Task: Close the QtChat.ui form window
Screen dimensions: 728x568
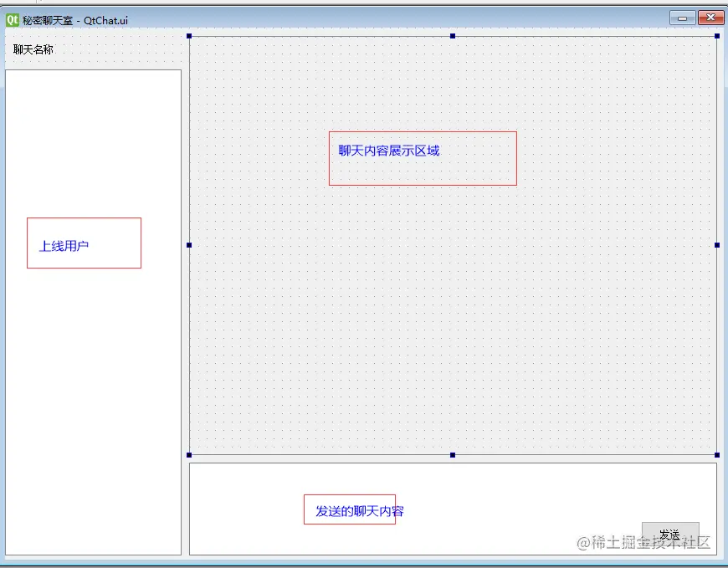Action: [710, 18]
